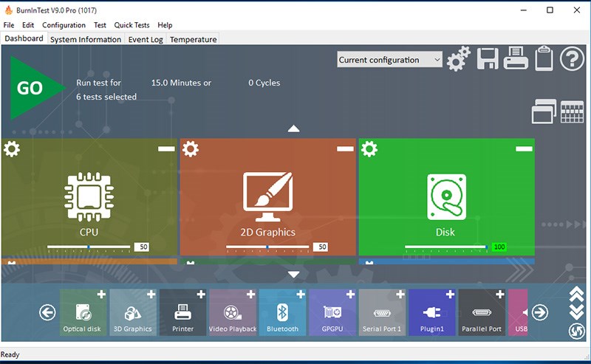
Task: Open the Test menu
Action: point(100,25)
